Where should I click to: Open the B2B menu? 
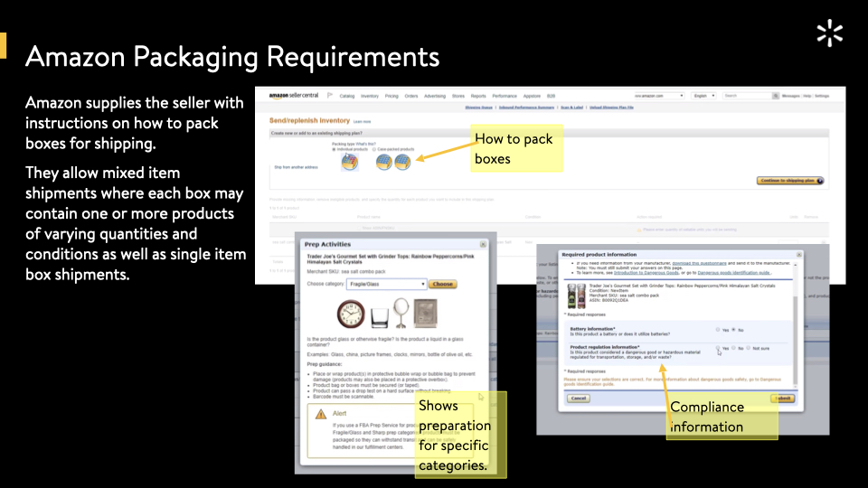(551, 96)
